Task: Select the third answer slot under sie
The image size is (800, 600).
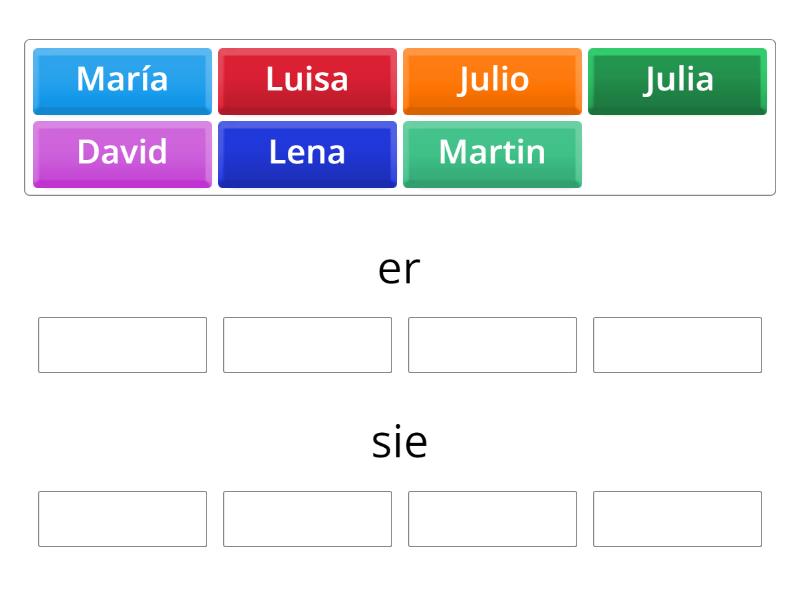Action: click(x=492, y=519)
